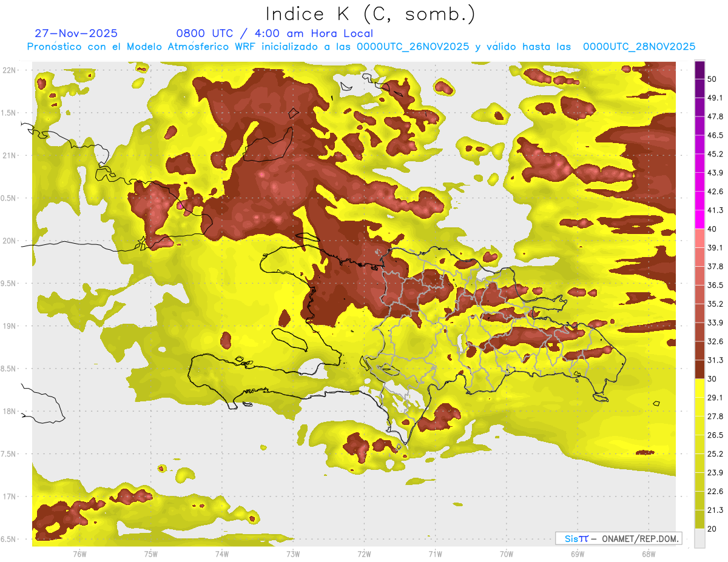728x562 pixels.
Task: Click the '76W' longitude label
Action: [79, 554]
